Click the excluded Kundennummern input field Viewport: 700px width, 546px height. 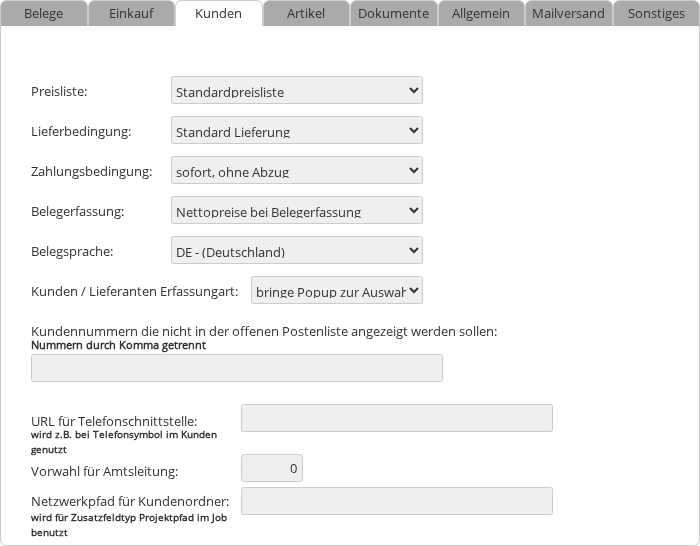(237, 368)
